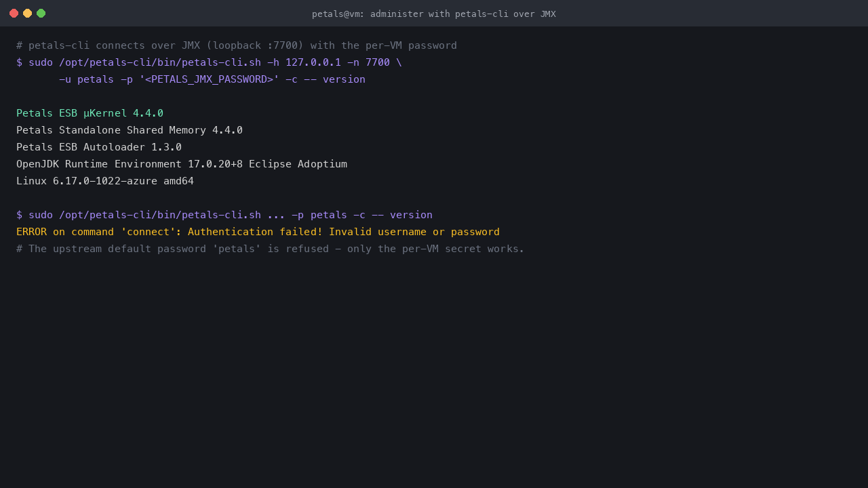The height and width of the screenshot is (488, 868).
Task: Click the comment about upstream default password refused
Action: (271, 249)
